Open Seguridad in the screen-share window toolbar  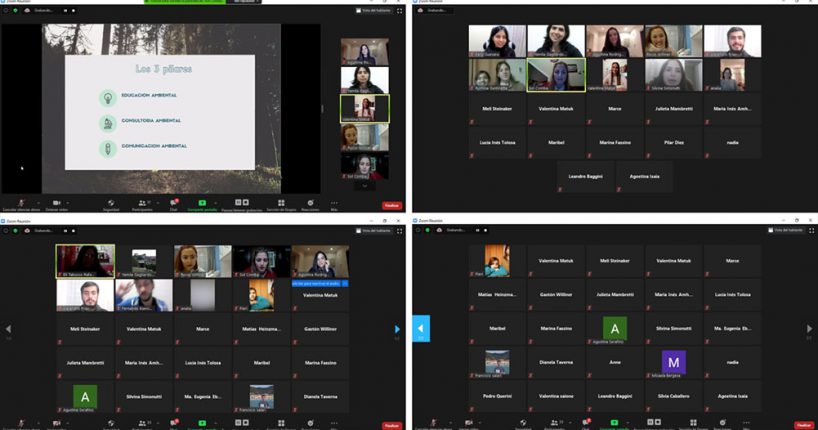click(111, 203)
